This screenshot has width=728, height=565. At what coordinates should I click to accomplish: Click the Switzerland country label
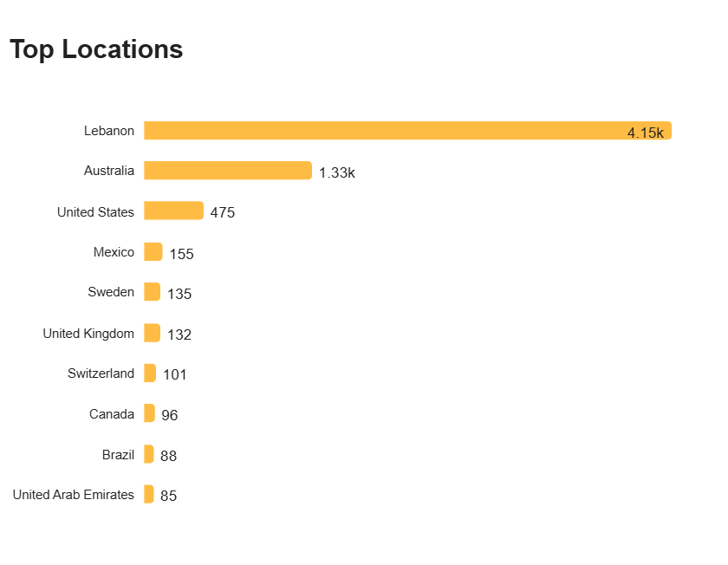(101, 373)
